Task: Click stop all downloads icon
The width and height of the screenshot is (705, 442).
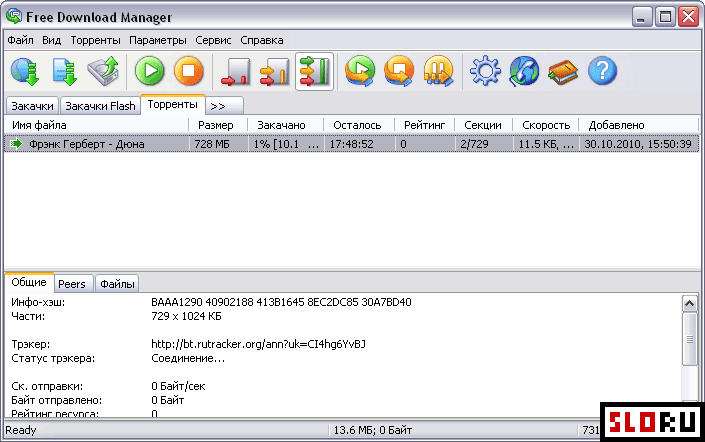Action: tap(399, 71)
